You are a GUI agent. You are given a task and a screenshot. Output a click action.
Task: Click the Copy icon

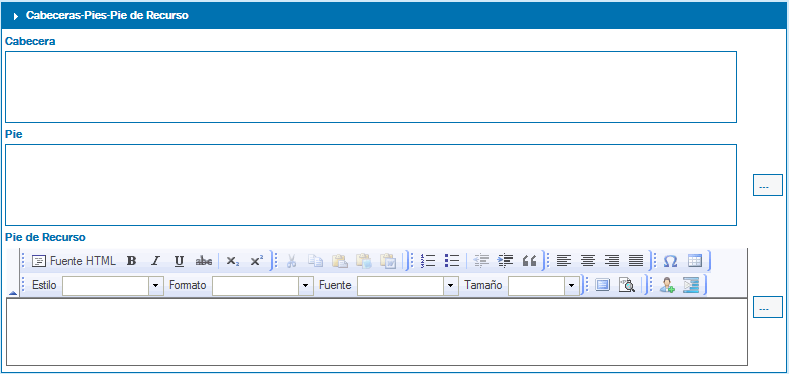coord(315,261)
